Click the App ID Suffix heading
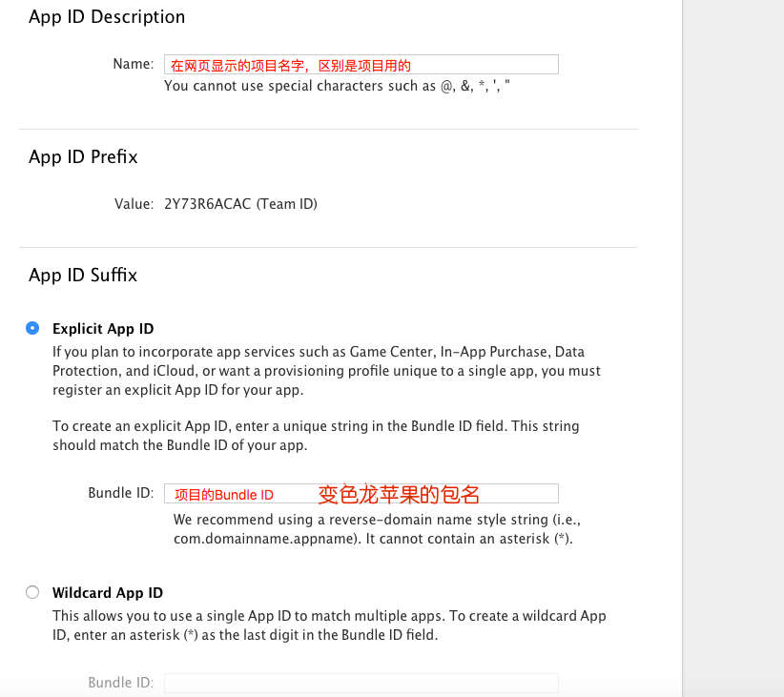Image resolution: width=784 pixels, height=697 pixels. coord(83,275)
